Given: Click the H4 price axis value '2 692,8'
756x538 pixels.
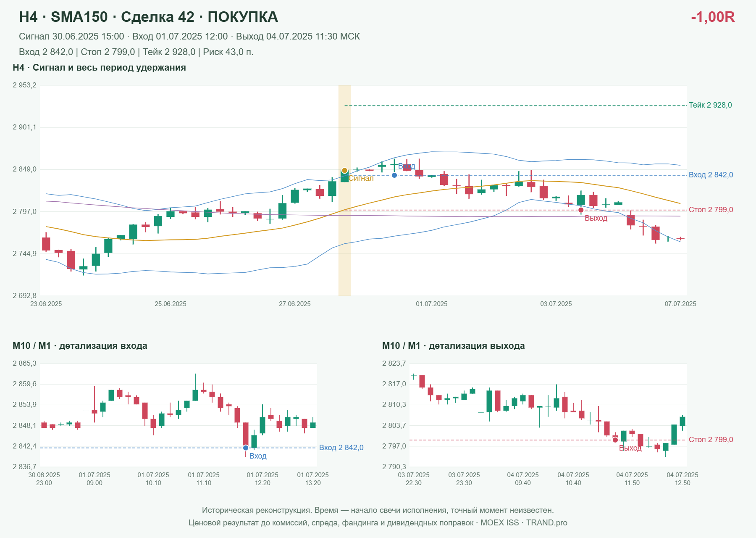Looking at the screenshot, I should 24,296.
